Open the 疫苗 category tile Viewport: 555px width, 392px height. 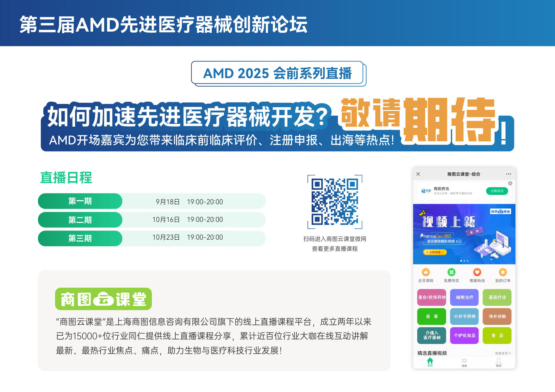(432, 317)
